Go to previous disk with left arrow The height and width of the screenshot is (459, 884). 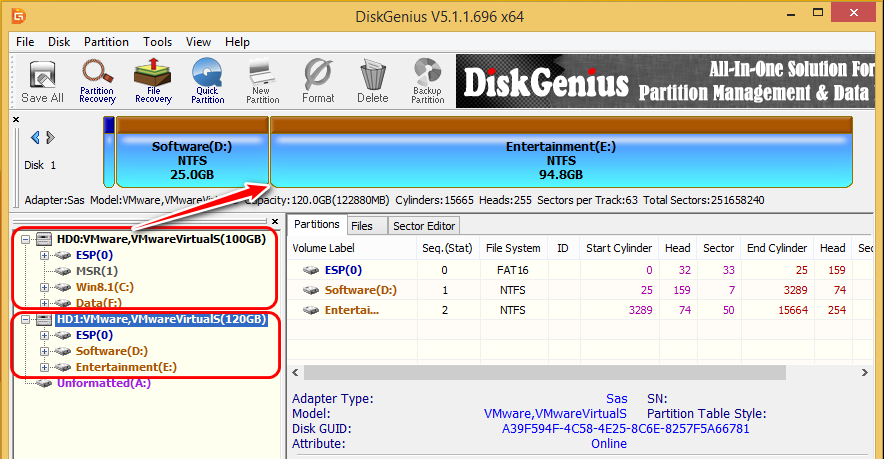coord(36,137)
